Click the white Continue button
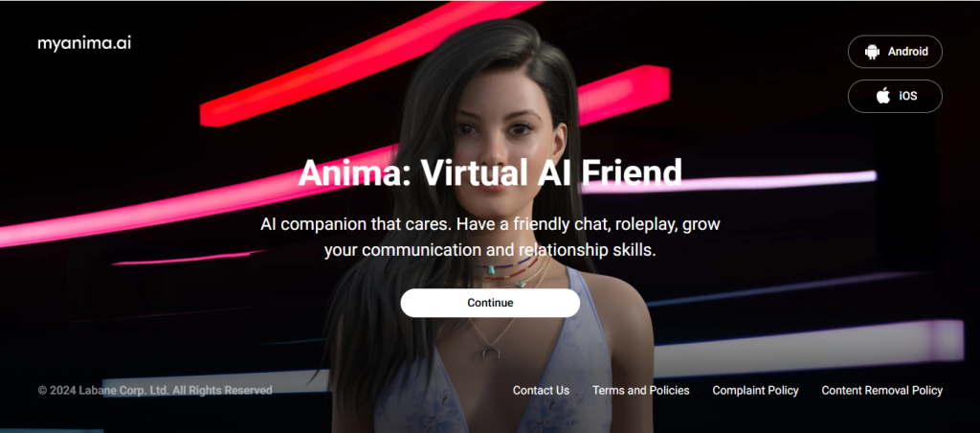Screen dimensions: 980x433 click(490, 303)
